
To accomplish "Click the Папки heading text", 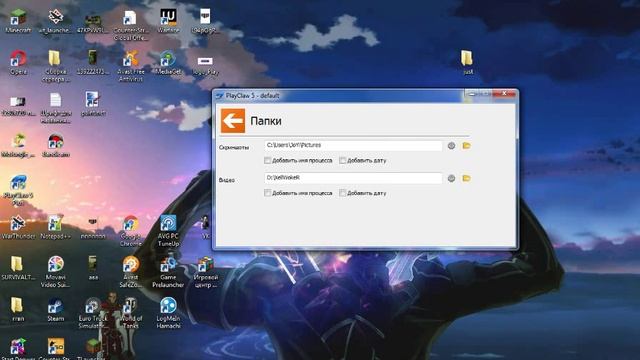I will (x=266, y=121).
